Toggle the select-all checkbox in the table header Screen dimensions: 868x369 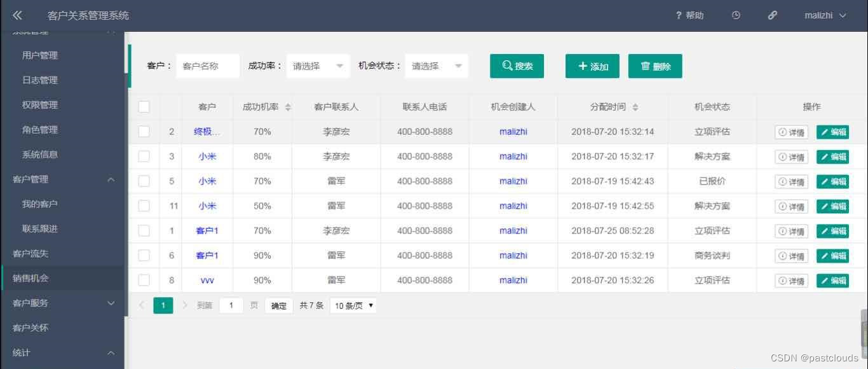pos(144,107)
